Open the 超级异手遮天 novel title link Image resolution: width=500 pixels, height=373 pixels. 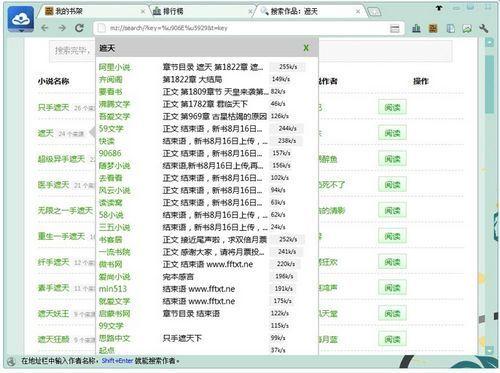pos(61,159)
